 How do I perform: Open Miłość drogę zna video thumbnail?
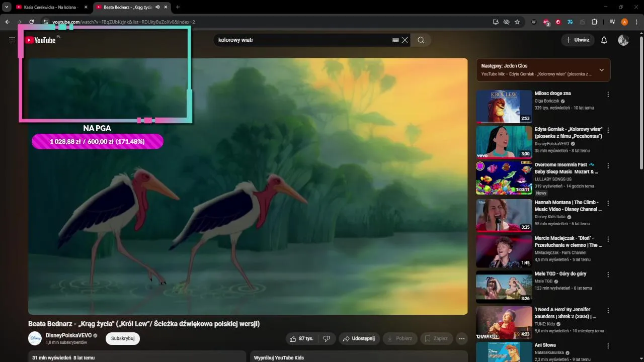(504, 106)
